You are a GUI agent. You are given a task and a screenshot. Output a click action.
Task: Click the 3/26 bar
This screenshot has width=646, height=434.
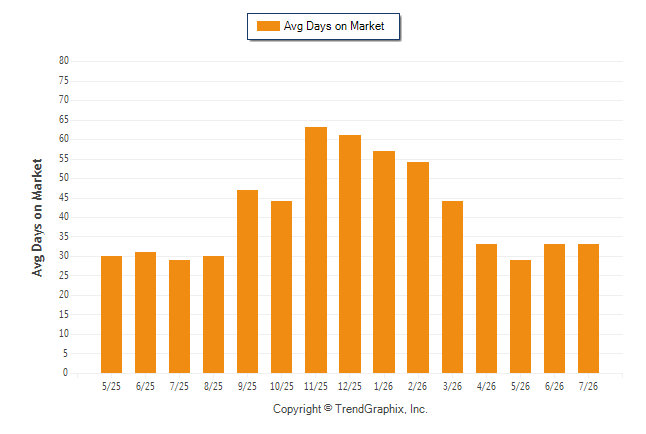click(452, 287)
